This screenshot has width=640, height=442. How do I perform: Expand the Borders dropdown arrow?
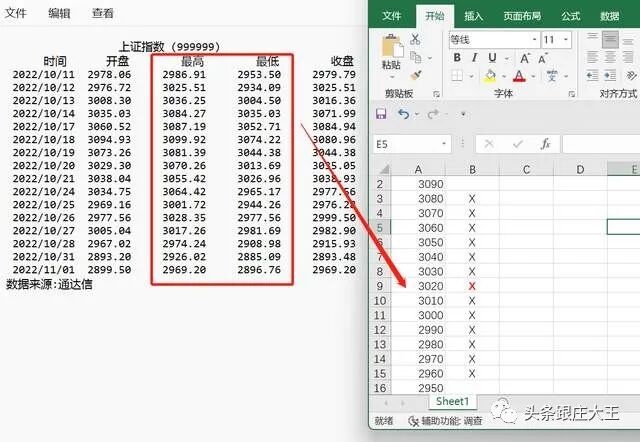(471, 76)
